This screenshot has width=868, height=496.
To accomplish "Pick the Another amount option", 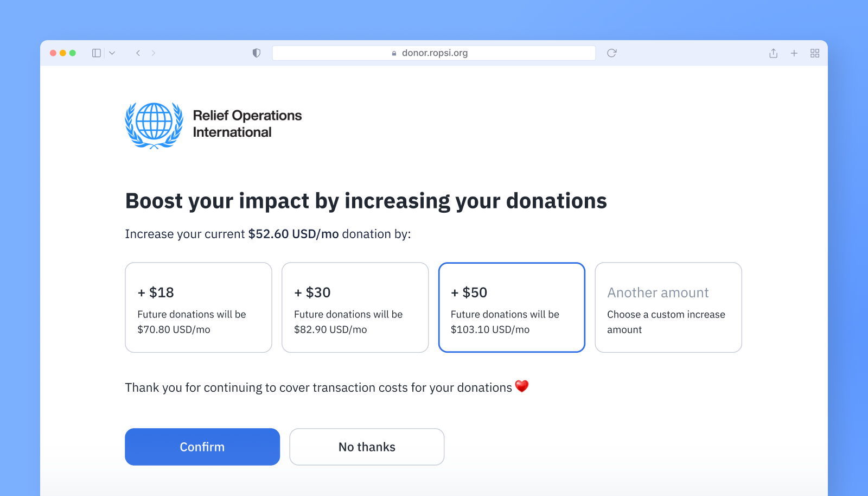I will pyautogui.click(x=668, y=308).
